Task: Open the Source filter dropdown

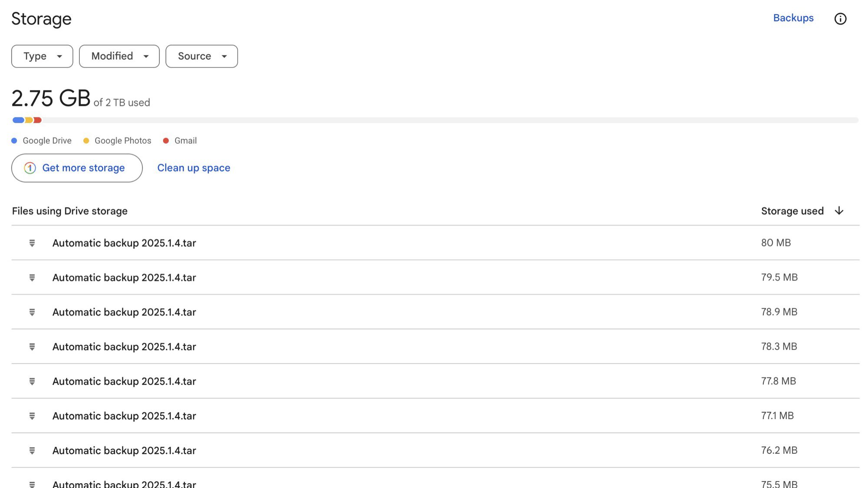Action: (x=201, y=56)
